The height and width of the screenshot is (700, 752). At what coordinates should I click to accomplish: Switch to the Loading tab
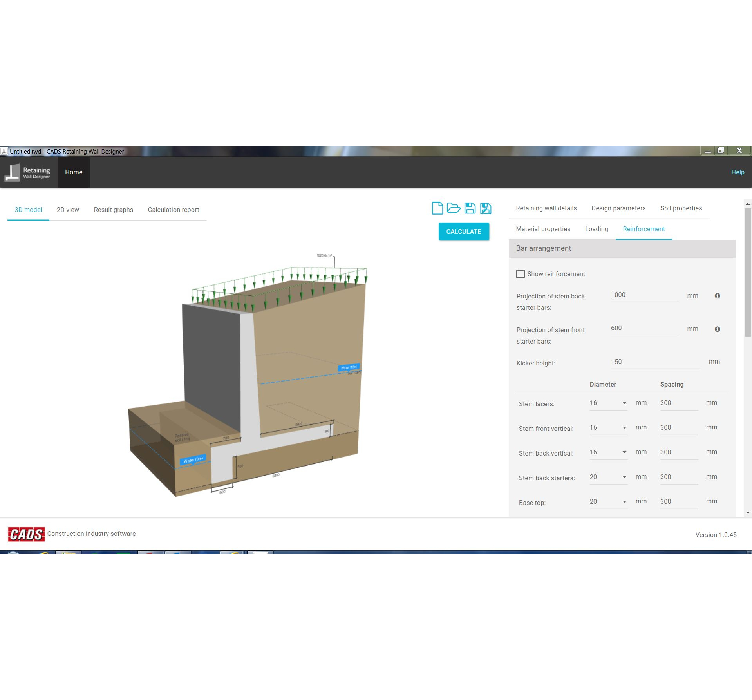click(x=597, y=229)
